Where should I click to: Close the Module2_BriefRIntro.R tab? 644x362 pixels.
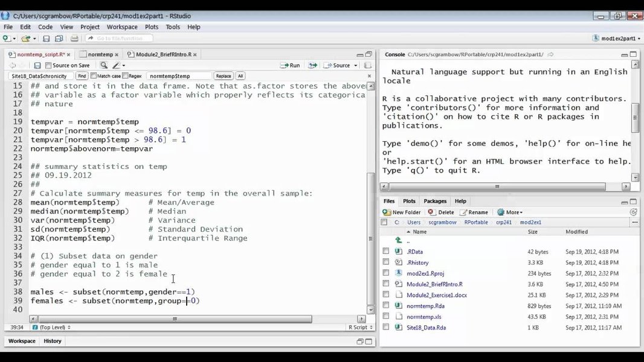pyautogui.click(x=195, y=54)
